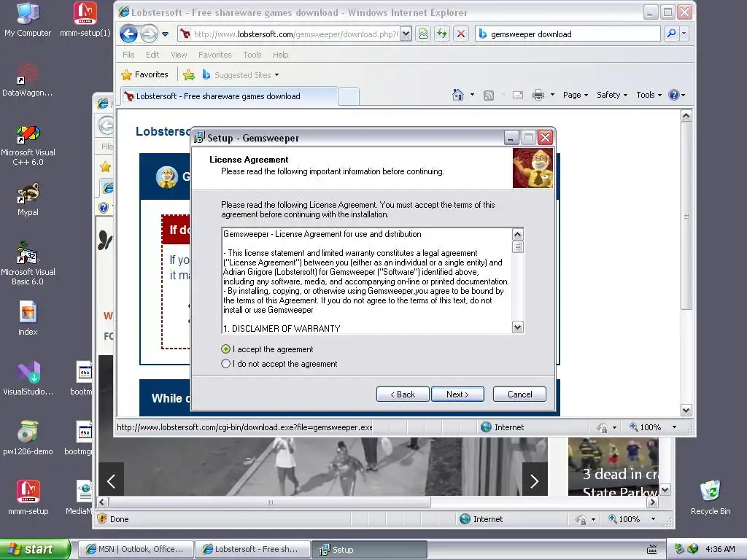Open the Suggested Sites dropdown
The width and height of the screenshot is (747, 560).
tap(241, 75)
